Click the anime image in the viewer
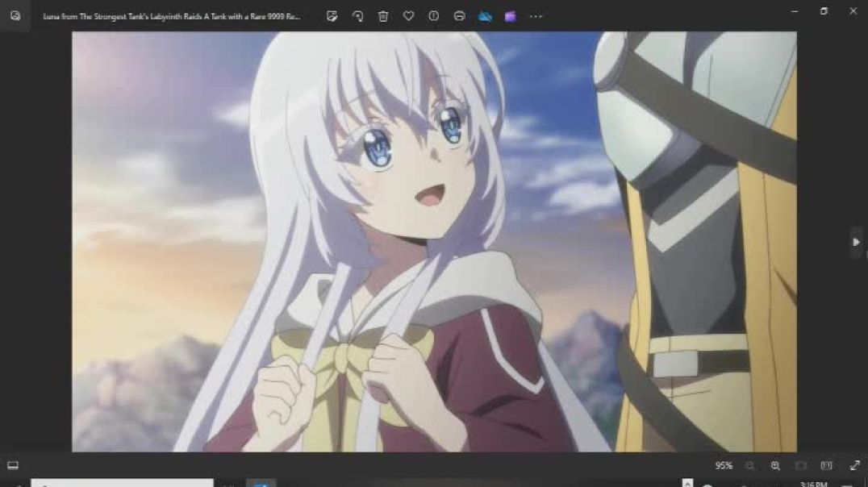 point(434,241)
